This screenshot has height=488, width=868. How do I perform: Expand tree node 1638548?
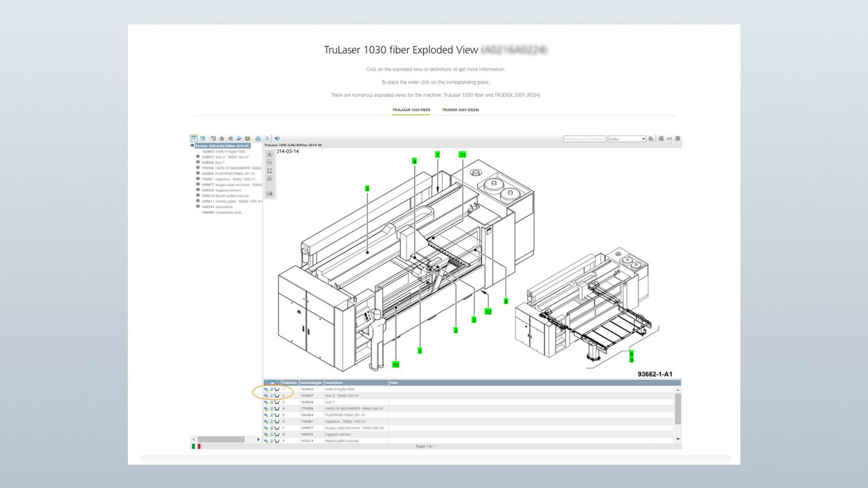pyautogui.click(x=198, y=162)
